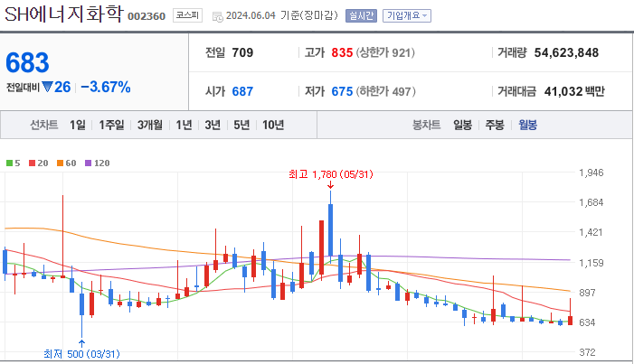
Task: Switch to 주봉 weekly candle chart
Action: pyautogui.click(x=495, y=125)
